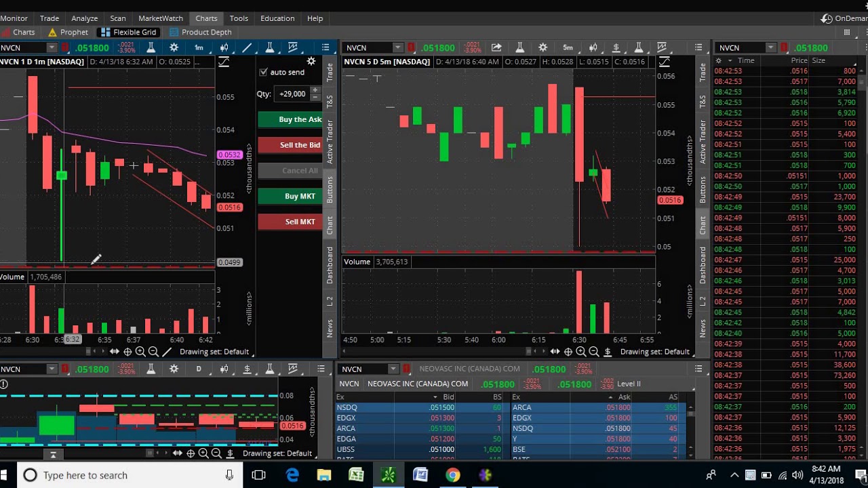Open Google Chrome from the taskbar
Screen dimensions: 868x488
[452, 475]
